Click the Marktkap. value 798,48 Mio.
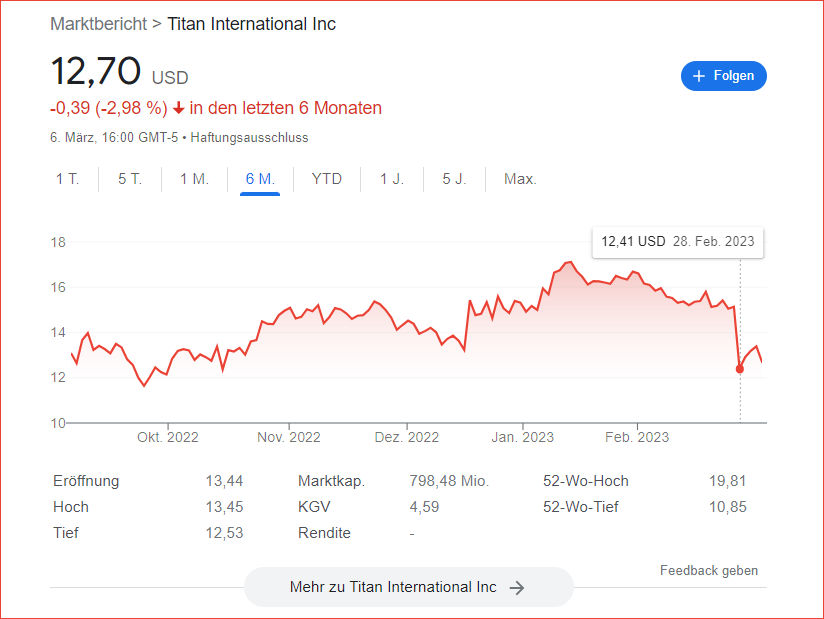Screen dimensions: 824x619 pos(449,481)
